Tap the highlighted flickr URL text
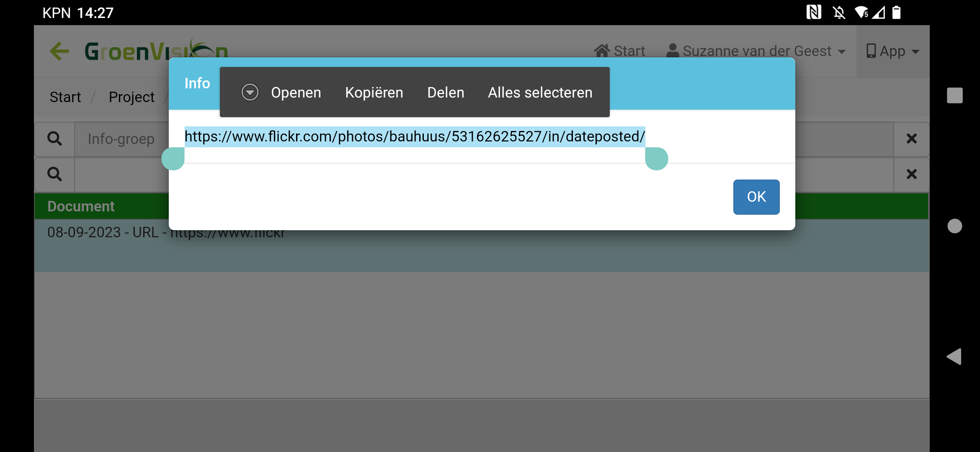 415,136
